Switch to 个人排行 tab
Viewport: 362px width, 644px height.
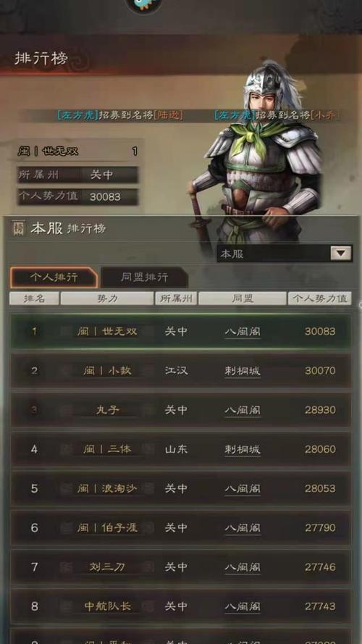(54, 277)
